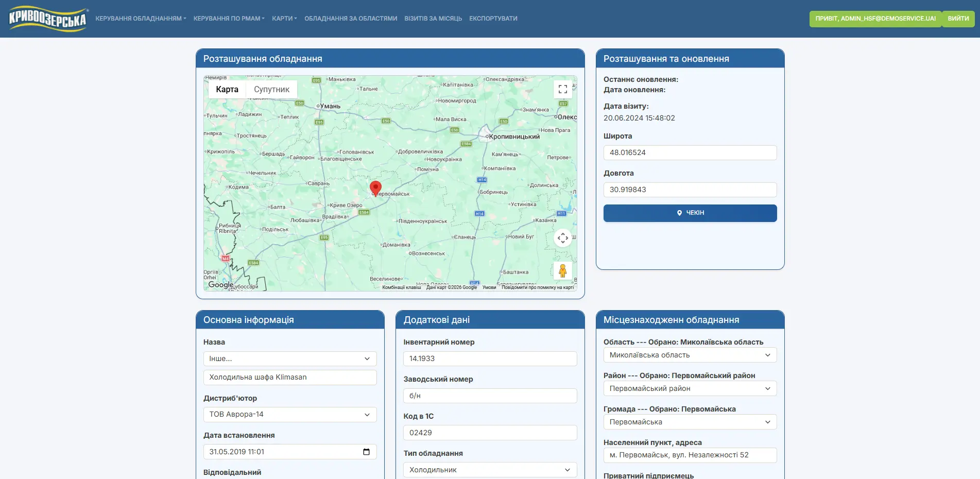Image resolution: width=980 pixels, height=479 pixels.
Task: Click Умови link on the map
Action: 489,287
